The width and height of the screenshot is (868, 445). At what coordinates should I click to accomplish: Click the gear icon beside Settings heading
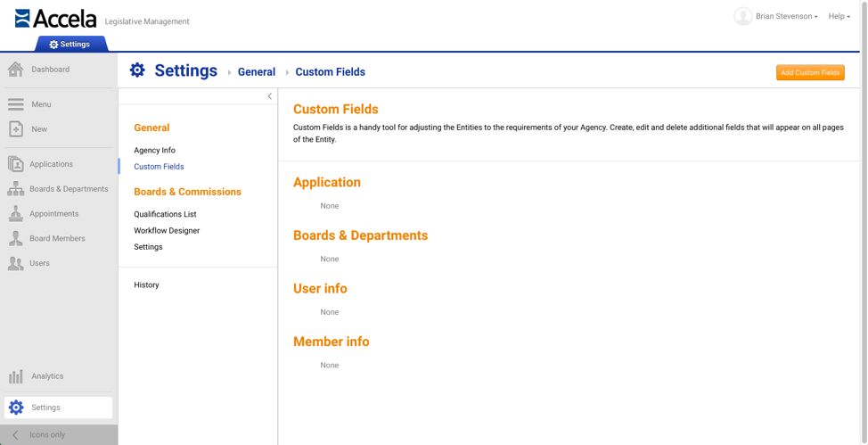[x=137, y=70]
